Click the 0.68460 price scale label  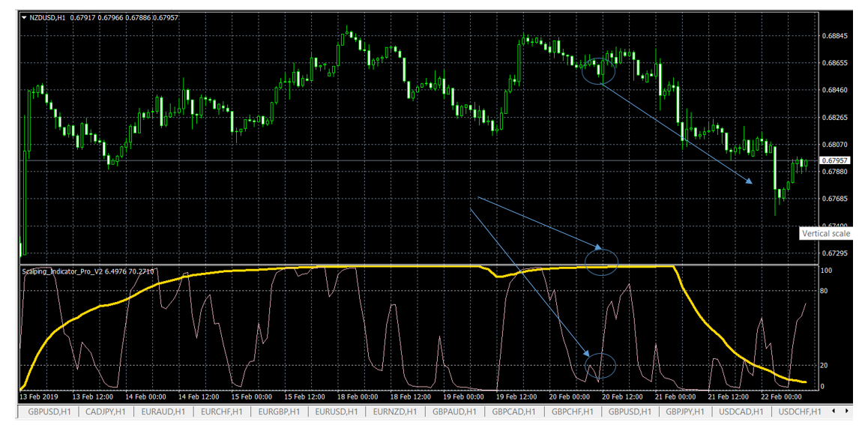click(834, 90)
